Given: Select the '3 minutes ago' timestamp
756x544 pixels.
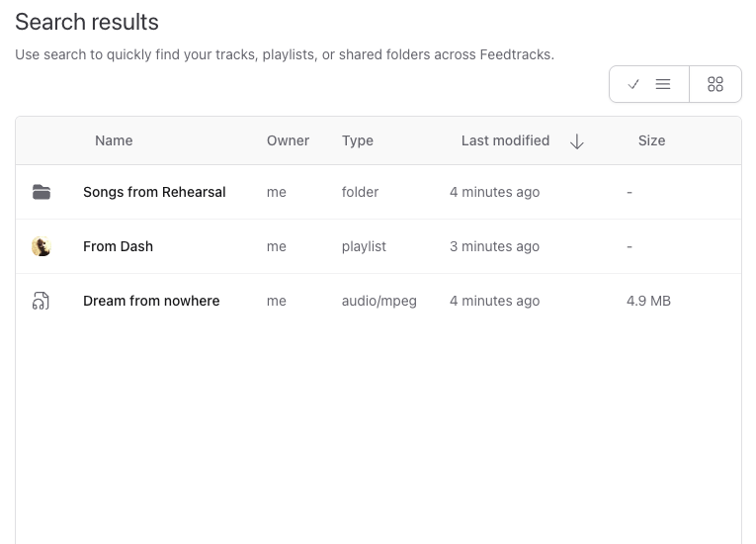Looking at the screenshot, I should coord(495,246).
